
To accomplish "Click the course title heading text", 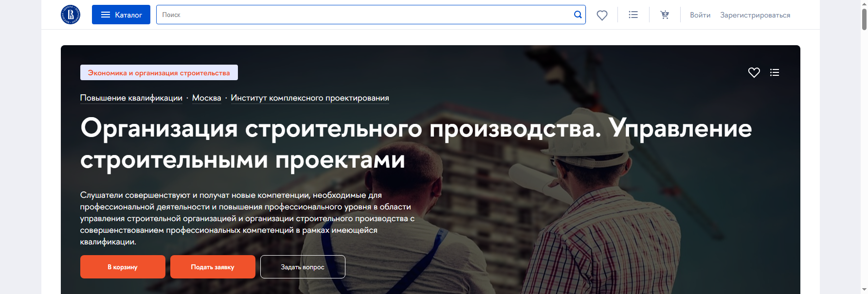I will click(416, 144).
